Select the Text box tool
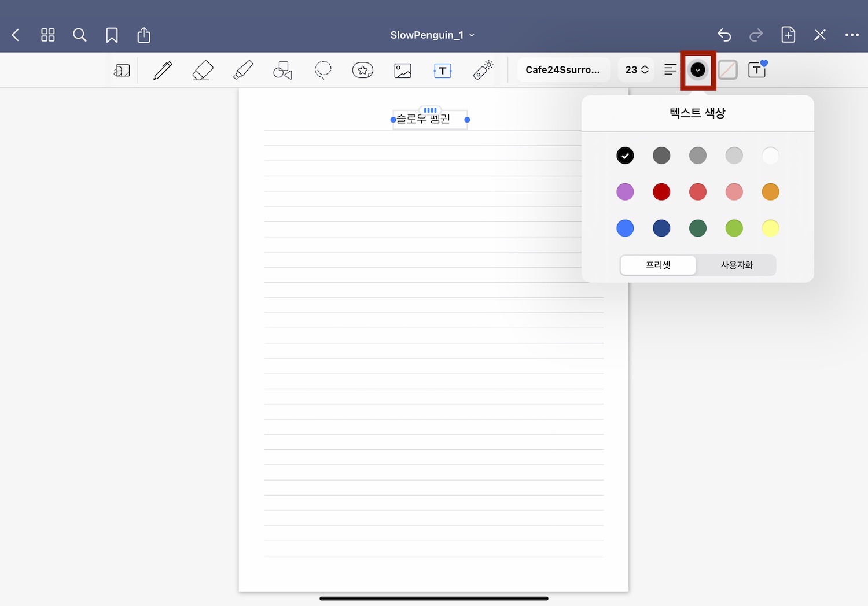The width and height of the screenshot is (868, 606). point(443,71)
